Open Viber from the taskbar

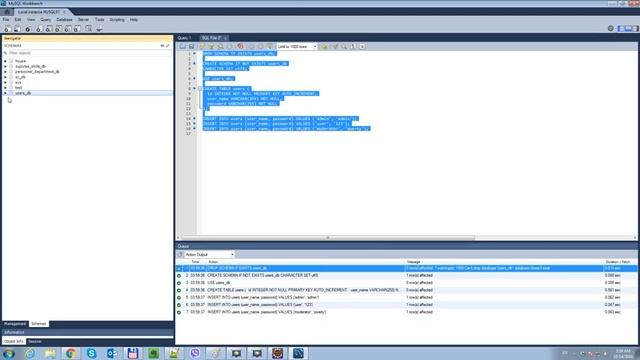[x=195, y=353]
